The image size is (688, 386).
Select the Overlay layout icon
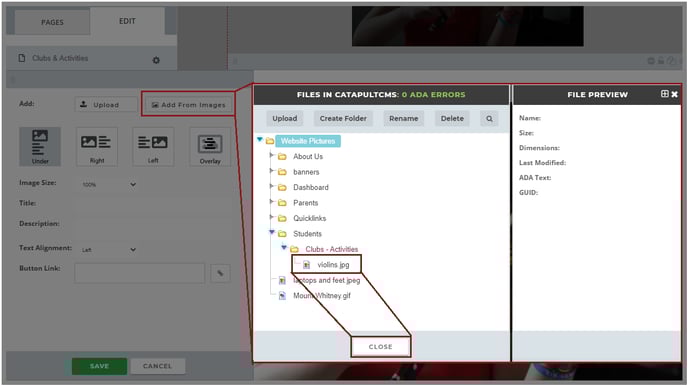(210, 147)
